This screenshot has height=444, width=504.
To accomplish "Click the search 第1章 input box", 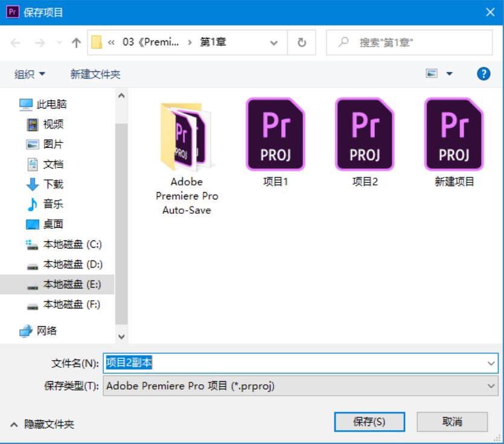I will pyautogui.click(x=409, y=43).
